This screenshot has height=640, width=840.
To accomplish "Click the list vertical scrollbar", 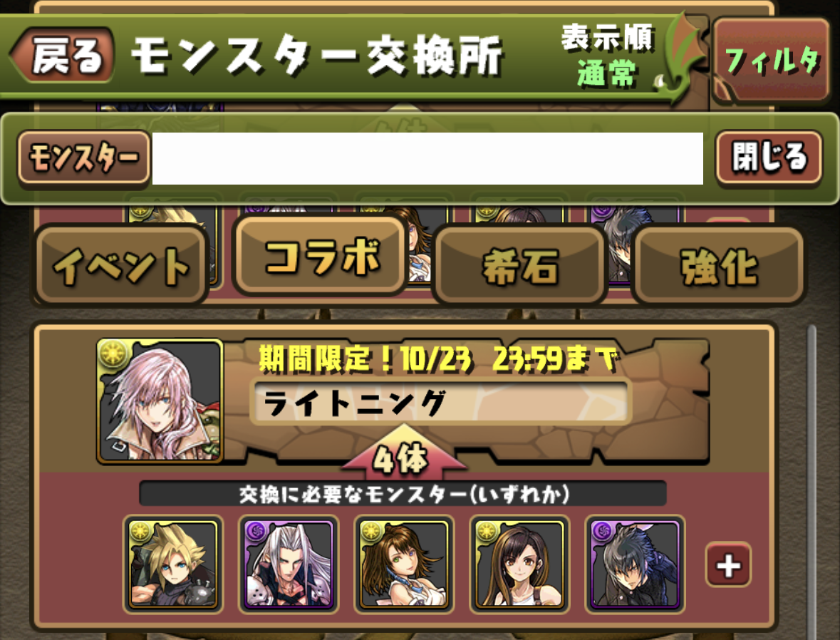I will coord(812,481).
